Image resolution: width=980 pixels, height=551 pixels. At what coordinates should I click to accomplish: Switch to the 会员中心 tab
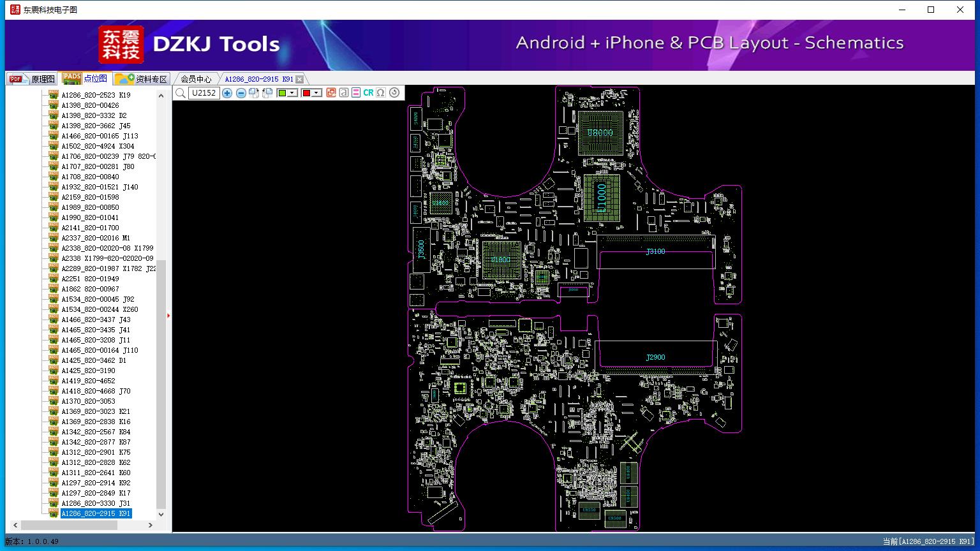coord(195,79)
